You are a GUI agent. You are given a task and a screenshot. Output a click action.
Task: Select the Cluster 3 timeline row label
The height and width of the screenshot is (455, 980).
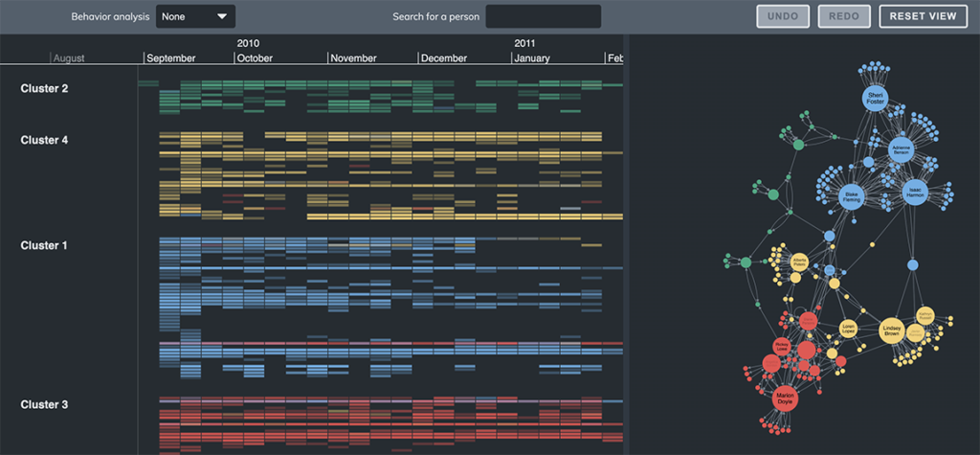click(x=44, y=404)
